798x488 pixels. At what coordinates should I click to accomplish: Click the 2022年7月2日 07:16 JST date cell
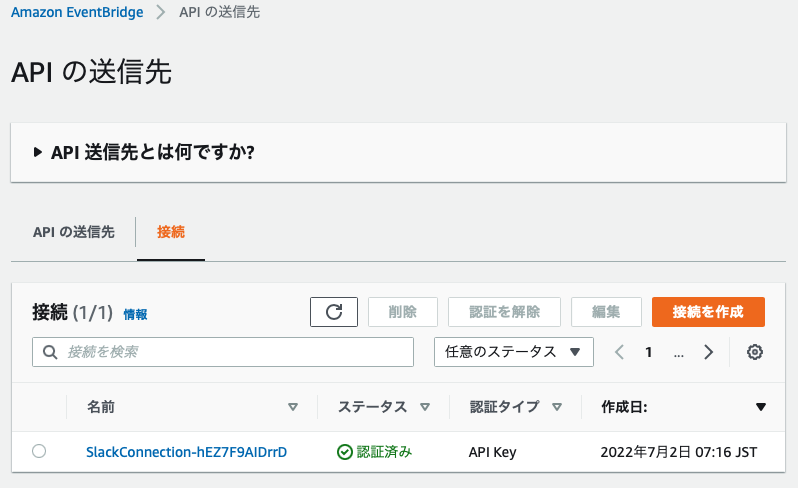(x=679, y=452)
